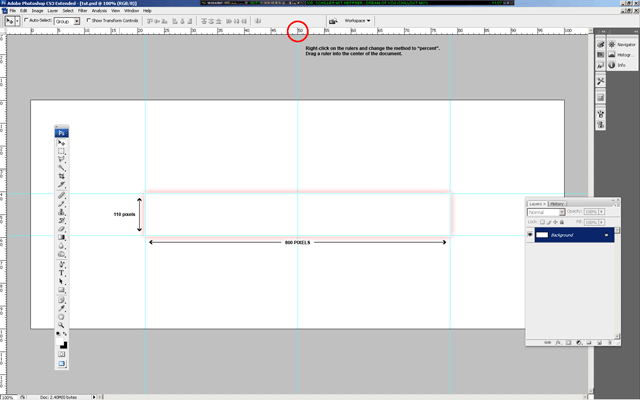Change the screen mode button in toolbox
This screenshot has width=640, height=400.
(x=61, y=363)
